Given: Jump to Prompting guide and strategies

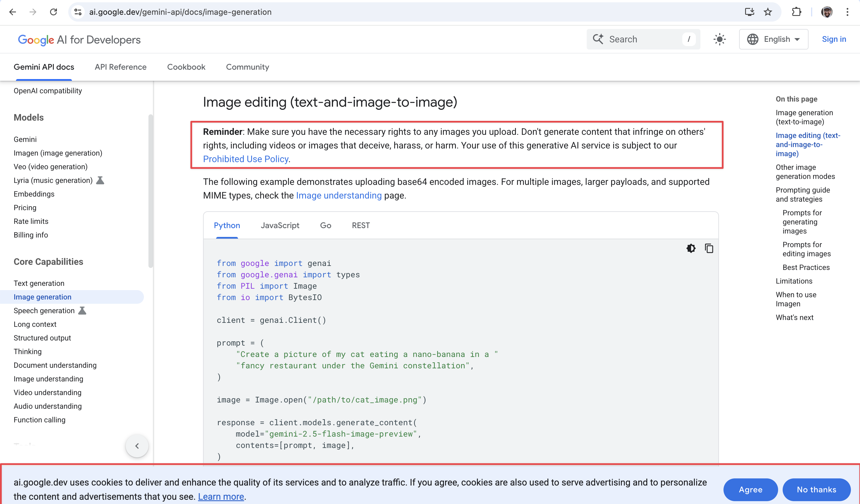Looking at the screenshot, I should click(x=803, y=195).
